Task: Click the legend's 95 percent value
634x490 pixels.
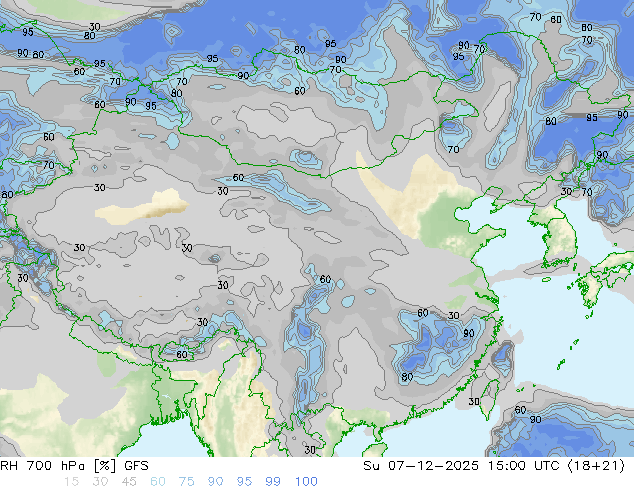Action: pos(244,482)
